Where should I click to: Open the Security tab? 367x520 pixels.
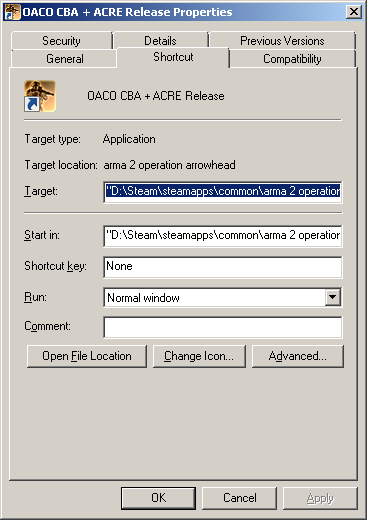(61, 41)
